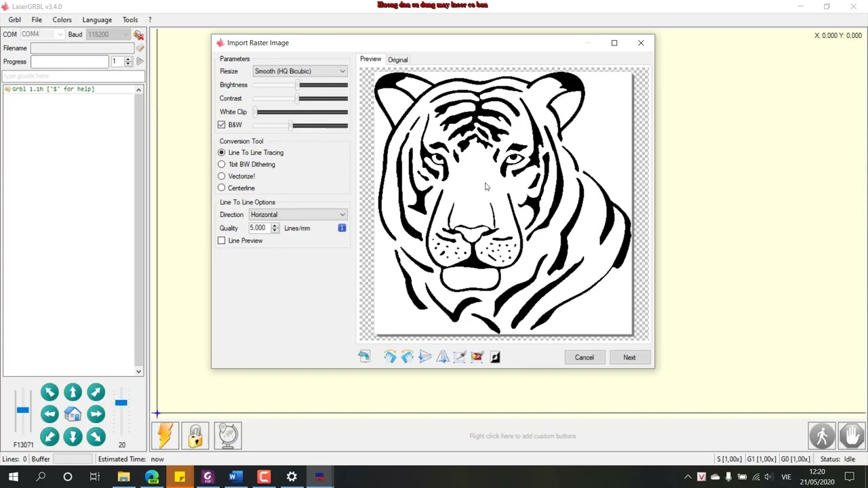Jog laser up-left diagonal arrow
Screen dimensions: 868x488
pos(50,392)
